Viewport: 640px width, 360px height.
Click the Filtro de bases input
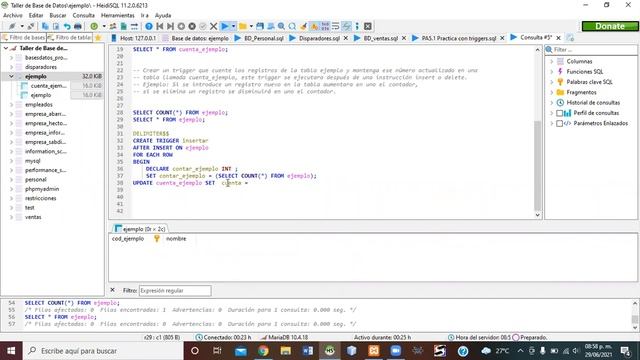point(24,38)
